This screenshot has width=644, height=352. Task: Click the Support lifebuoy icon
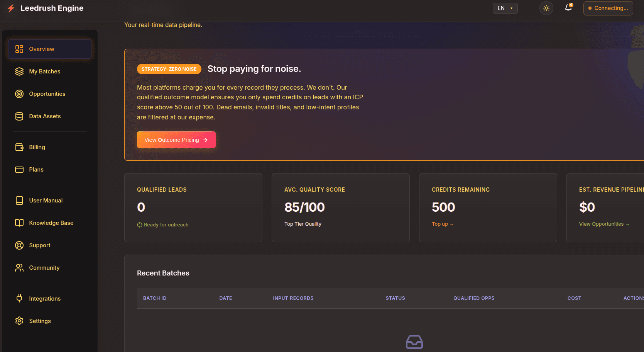(x=19, y=245)
